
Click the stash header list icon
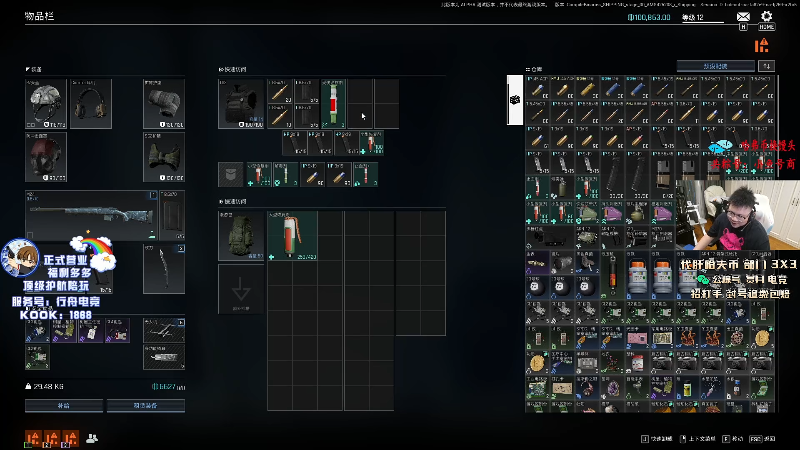coord(528,69)
